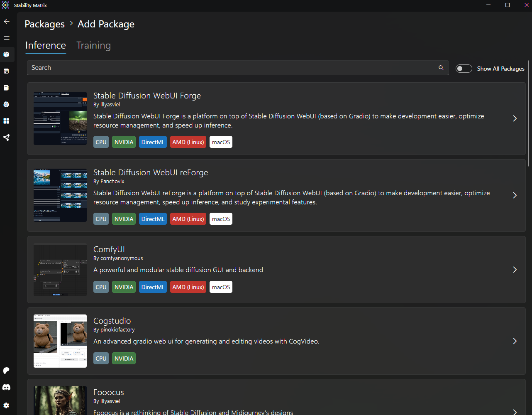Click 'By Illyasviel' under WebUI Forge
Image resolution: width=532 pixels, height=415 pixels.
(x=107, y=105)
